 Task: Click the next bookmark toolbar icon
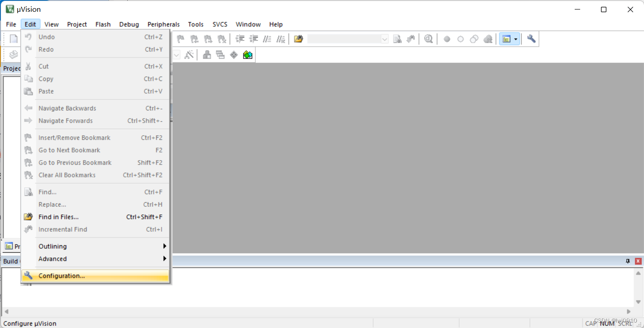(x=208, y=39)
